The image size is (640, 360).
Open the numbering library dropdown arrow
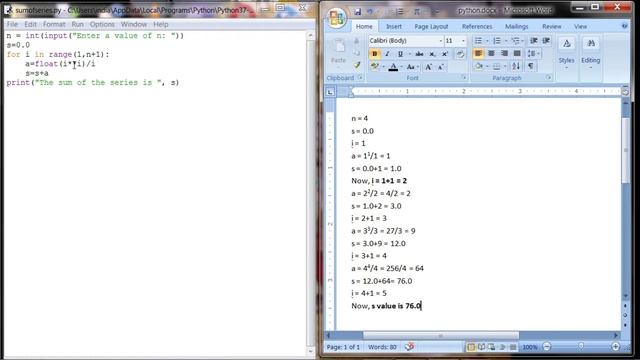click(506, 41)
